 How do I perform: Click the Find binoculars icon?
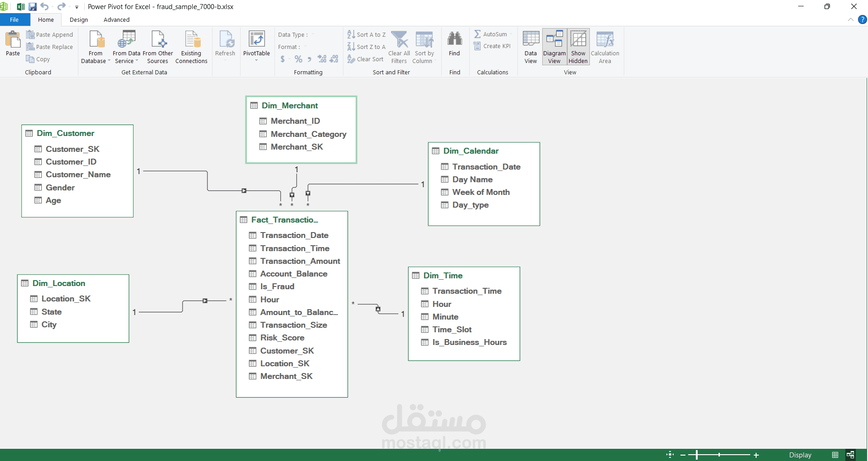[454, 39]
